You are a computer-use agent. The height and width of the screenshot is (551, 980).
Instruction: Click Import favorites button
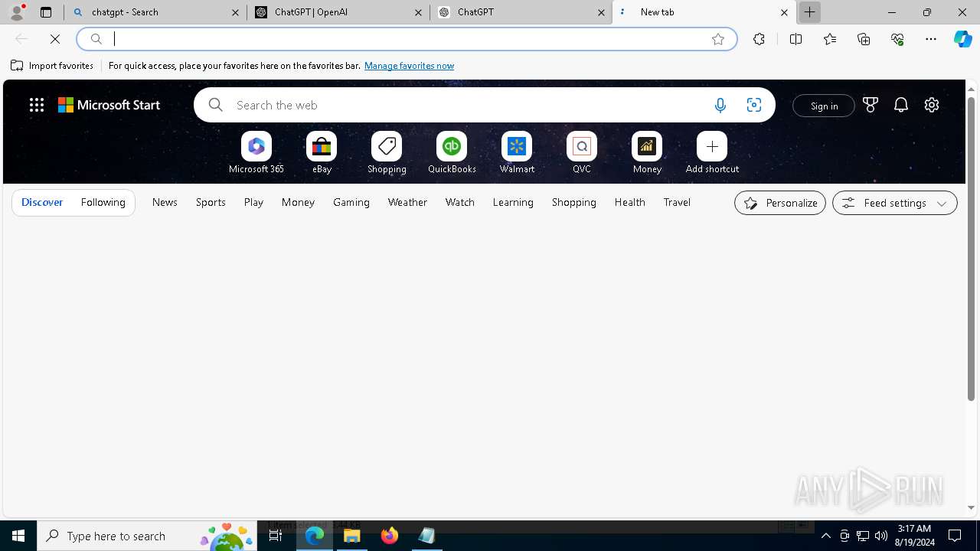(52, 66)
